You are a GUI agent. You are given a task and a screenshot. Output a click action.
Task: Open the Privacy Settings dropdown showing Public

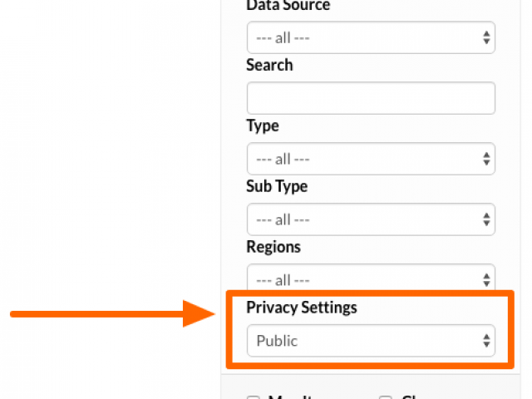pos(371,340)
